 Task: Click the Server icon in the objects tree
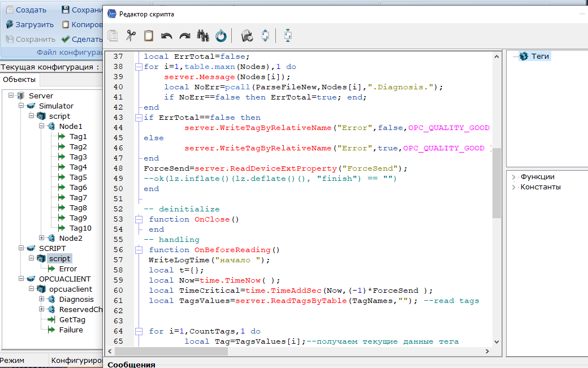pos(21,96)
